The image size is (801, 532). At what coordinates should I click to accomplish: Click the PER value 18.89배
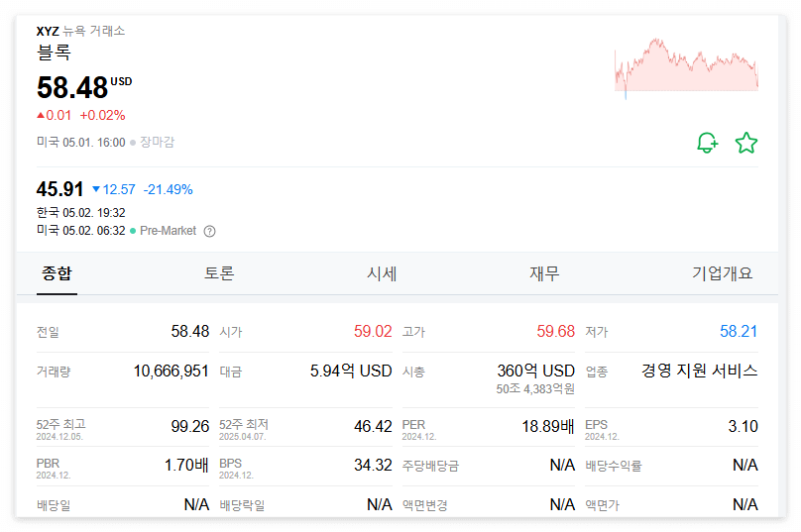coord(548,426)
